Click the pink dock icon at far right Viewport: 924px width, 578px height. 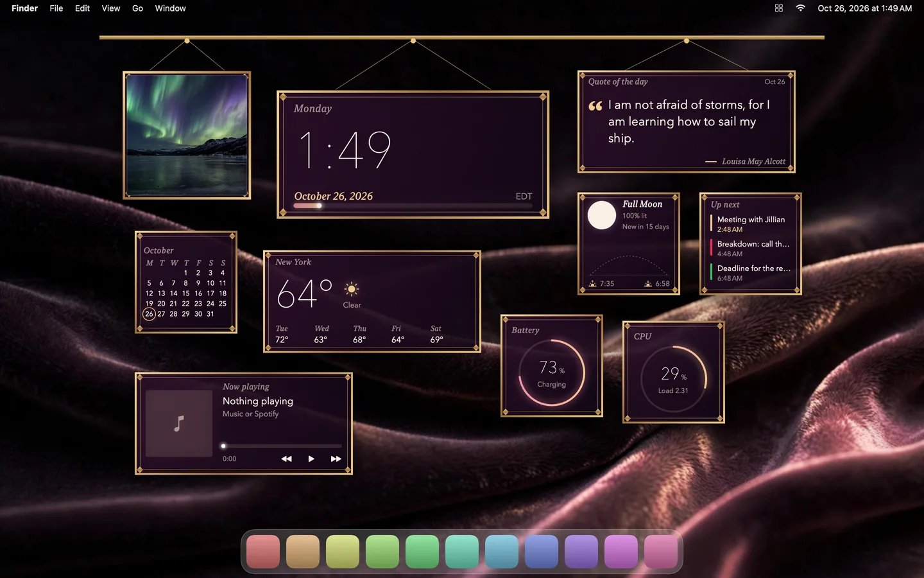661,552
